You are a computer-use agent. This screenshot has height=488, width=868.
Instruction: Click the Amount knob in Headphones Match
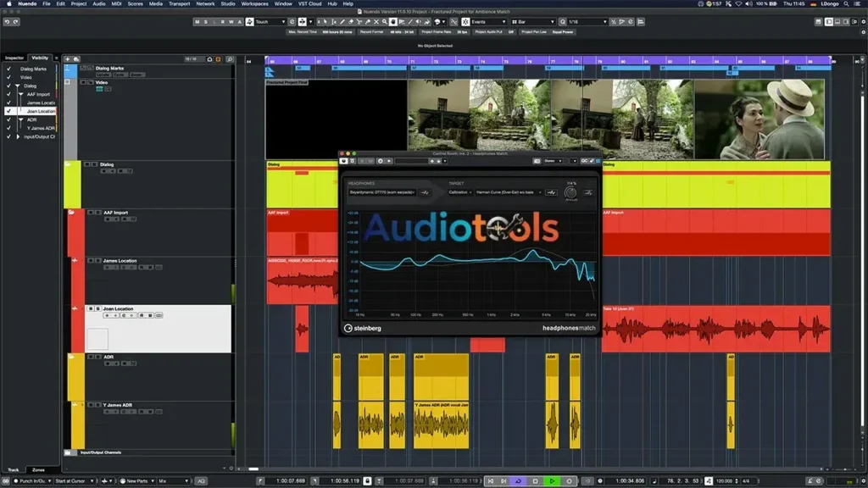(570, 192)
